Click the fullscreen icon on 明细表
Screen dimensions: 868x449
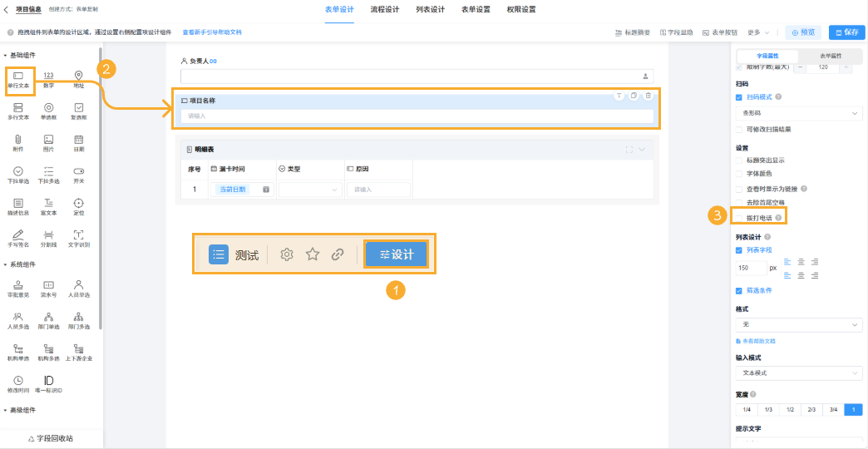629,150
